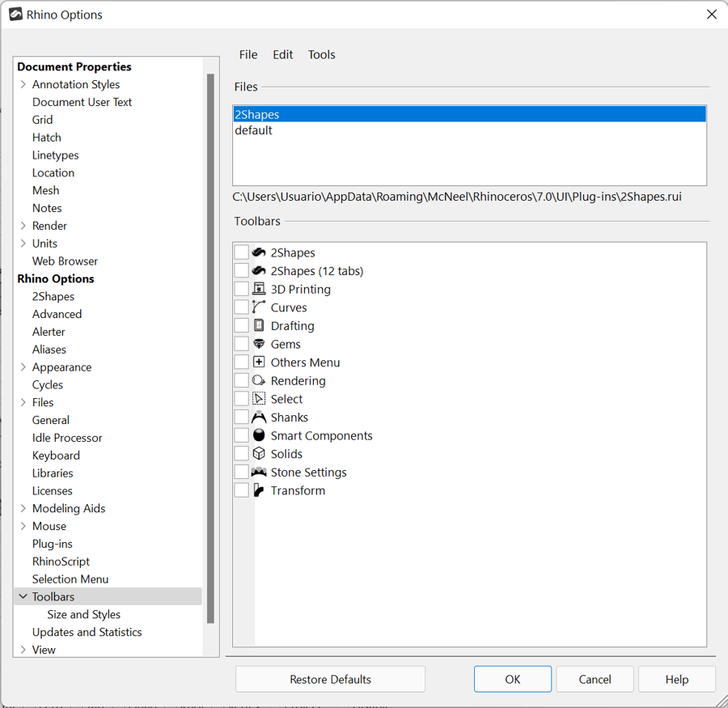This screenshot has height=708, width=728.
Task: Expand the Annotation Styles tree node
Action: pyautogui.click(x=23, y=84)
